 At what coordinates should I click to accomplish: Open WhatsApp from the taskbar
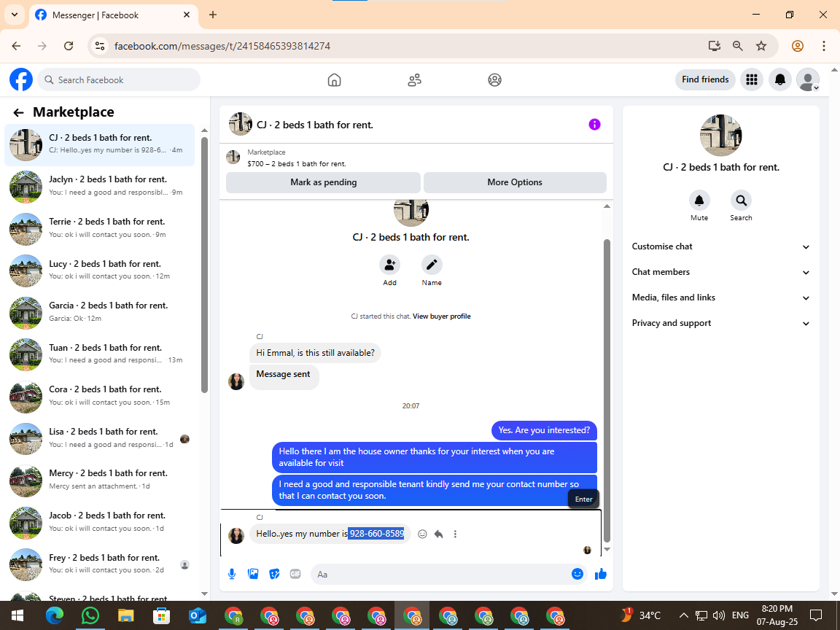tap(90, 615)
